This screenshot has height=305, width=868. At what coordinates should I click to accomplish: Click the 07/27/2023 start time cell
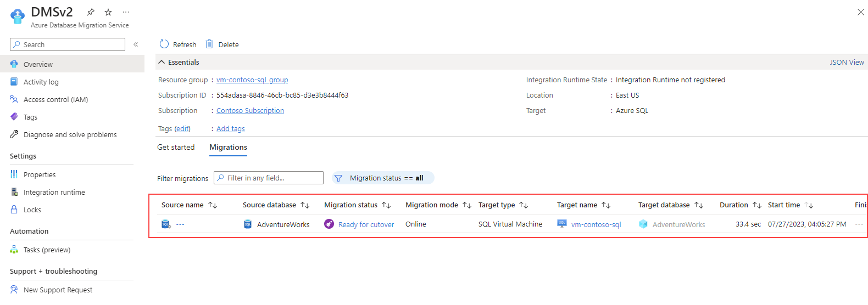pyautogui.click(x=807, y=224)
